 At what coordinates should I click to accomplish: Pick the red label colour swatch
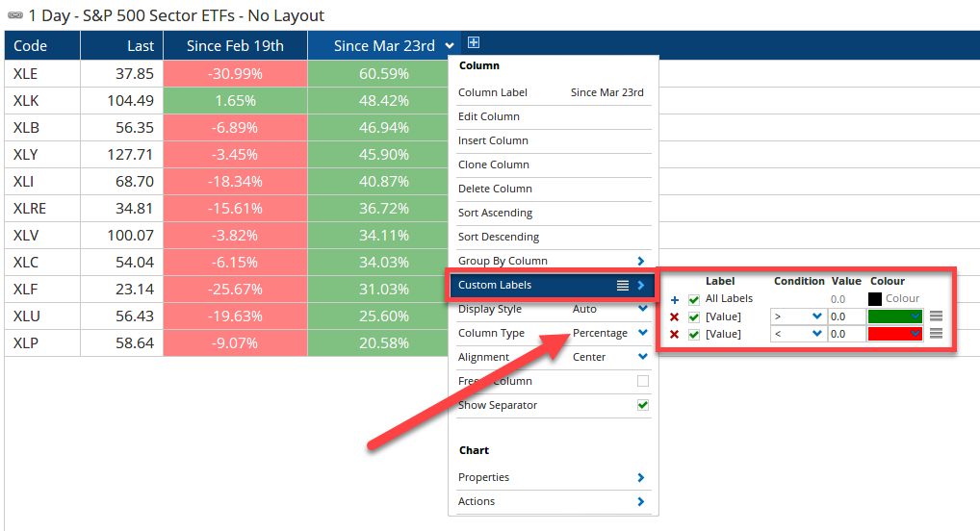(895, 334)
